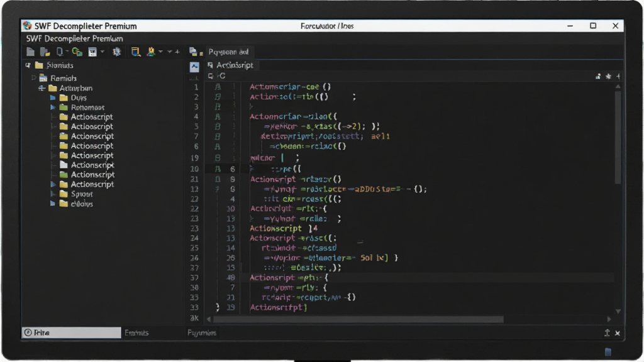This screenshot has width=644, height=362.
Task: Click the blue graph icon above the line numbers
Action: [194, 67]
